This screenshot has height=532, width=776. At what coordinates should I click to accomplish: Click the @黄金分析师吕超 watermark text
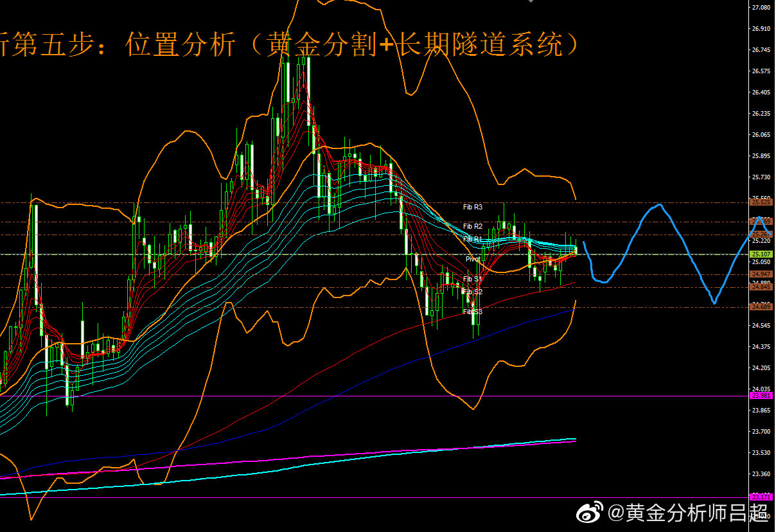click(x=687, y=512)
